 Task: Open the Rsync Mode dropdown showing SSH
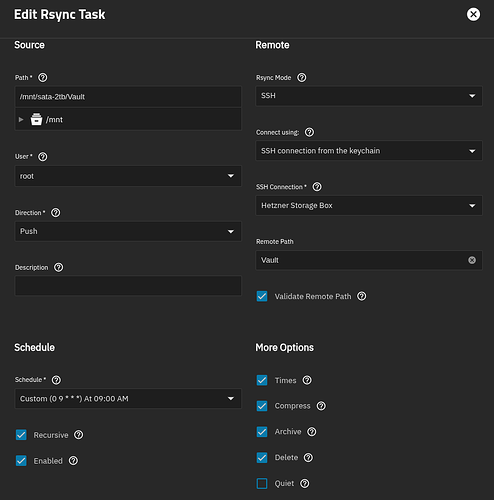(x=369, y=96)
